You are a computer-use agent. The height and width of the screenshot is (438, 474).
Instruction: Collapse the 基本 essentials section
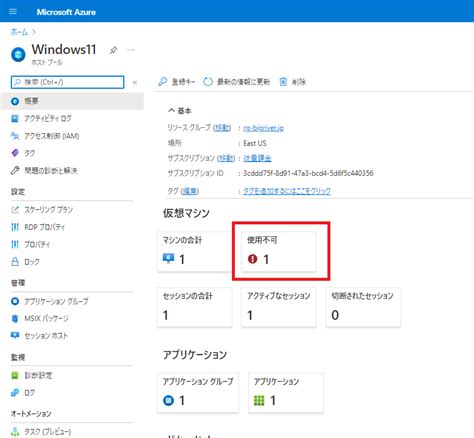[x=179, y=111]
